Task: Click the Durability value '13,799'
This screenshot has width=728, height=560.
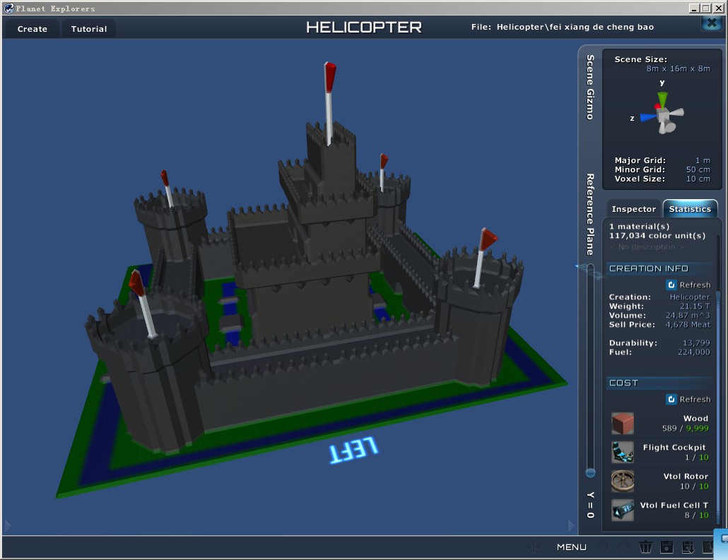Action: tap(696, 343)
